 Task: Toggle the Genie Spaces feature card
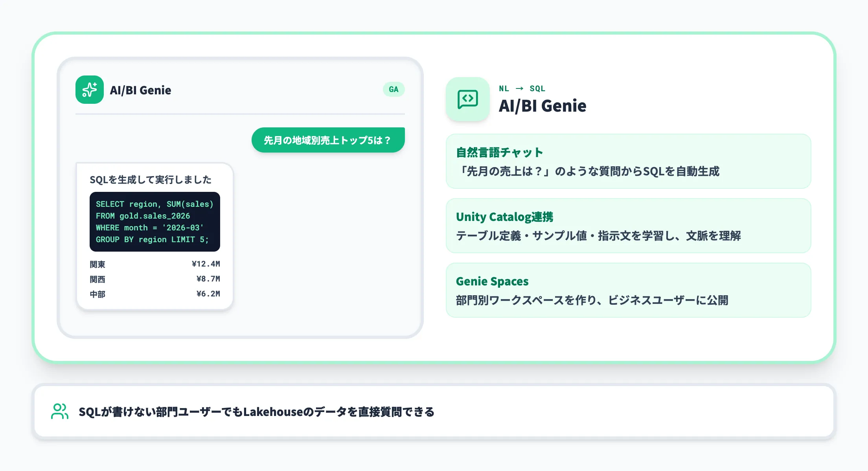point(628,290)
